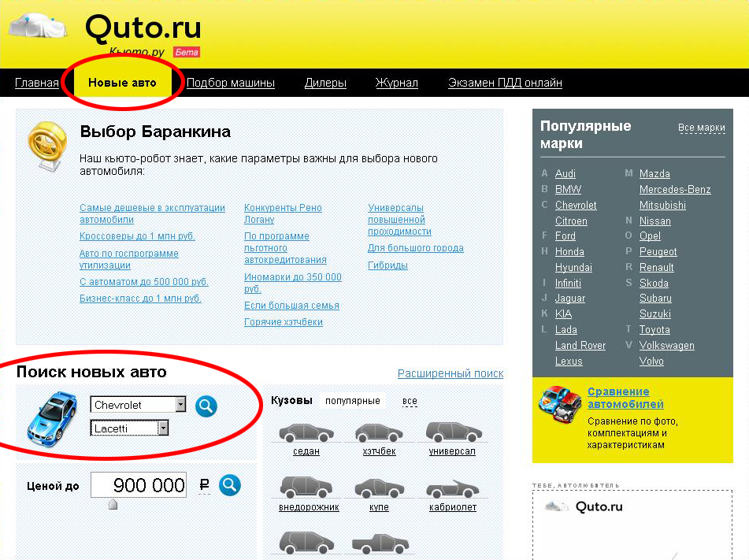Image resolution: width=749 pixels, height=560 pixels.
Task: Search by make using magnifier beside Chevrolet
Action: (206, 406)
